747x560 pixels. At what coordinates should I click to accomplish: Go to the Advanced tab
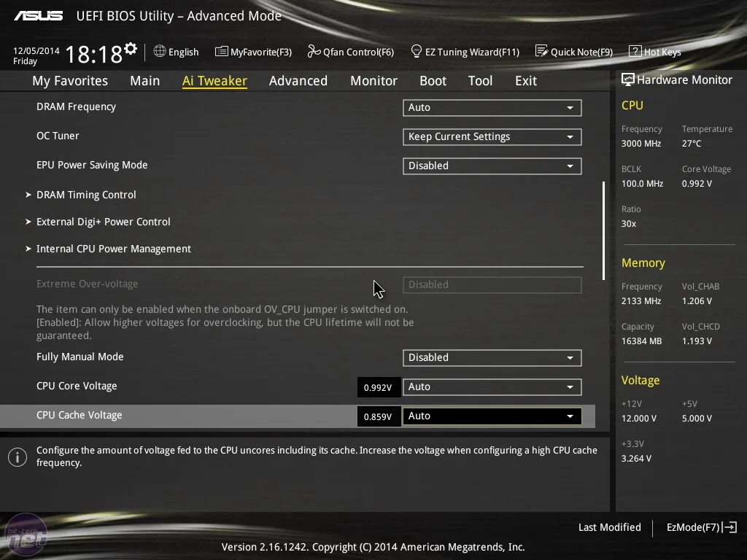coord(298,81)
